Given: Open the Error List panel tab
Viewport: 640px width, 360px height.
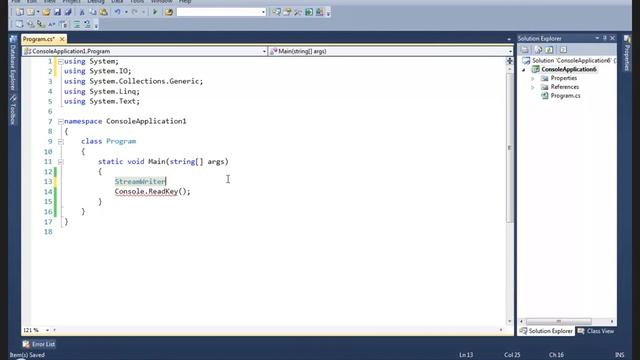Looking at the screenshot, I should click(x=39, y=344).
